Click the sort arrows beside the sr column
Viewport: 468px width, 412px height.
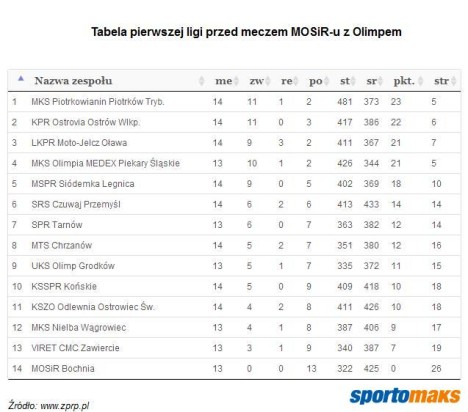[380, 81]
